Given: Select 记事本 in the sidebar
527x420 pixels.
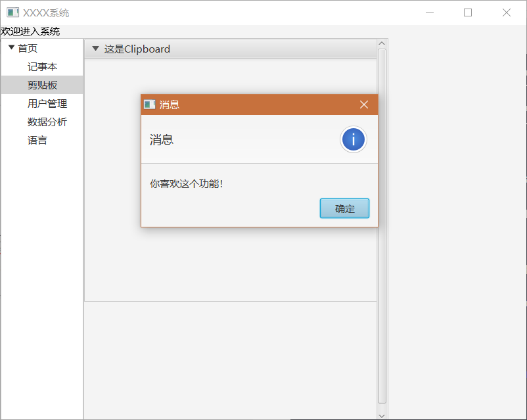Looking at the screenshot, I should (x=42, y=66).
